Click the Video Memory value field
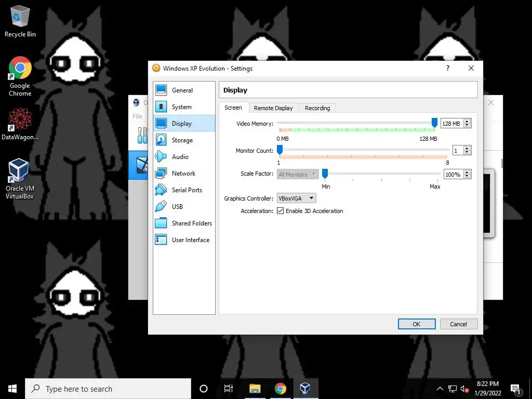 [x=452, y=124]
